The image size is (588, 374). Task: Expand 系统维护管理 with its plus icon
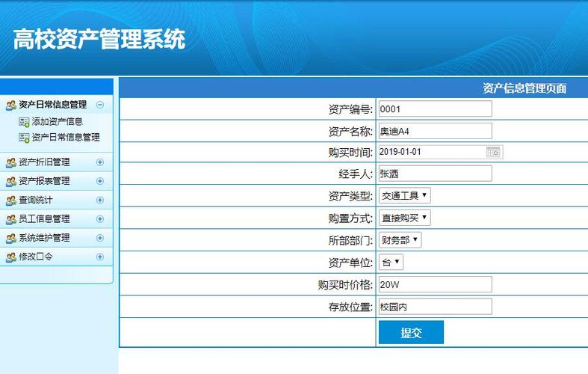(x=100, y=238)
